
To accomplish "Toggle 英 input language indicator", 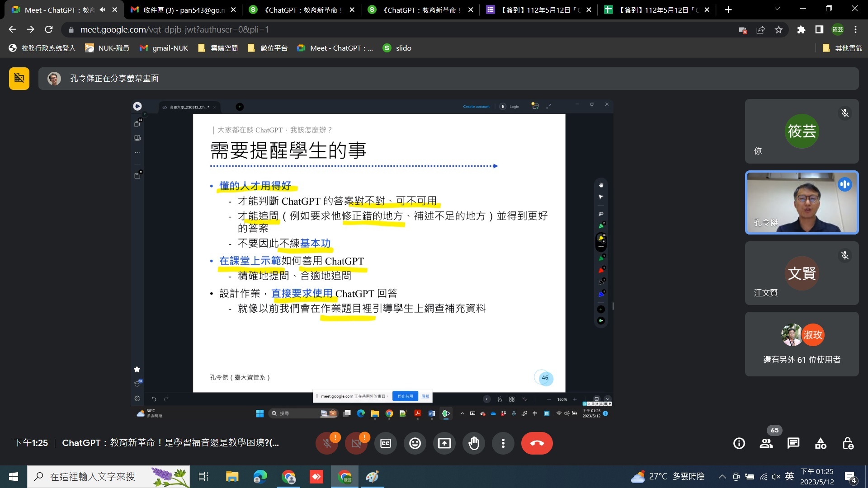I will [789, 477].
